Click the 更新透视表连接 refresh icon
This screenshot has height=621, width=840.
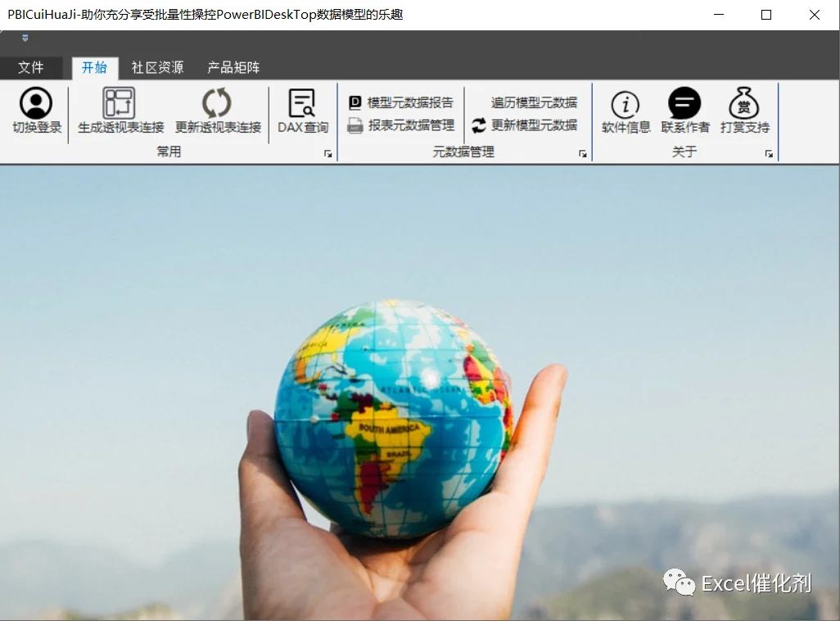click(x=217, y=102)
